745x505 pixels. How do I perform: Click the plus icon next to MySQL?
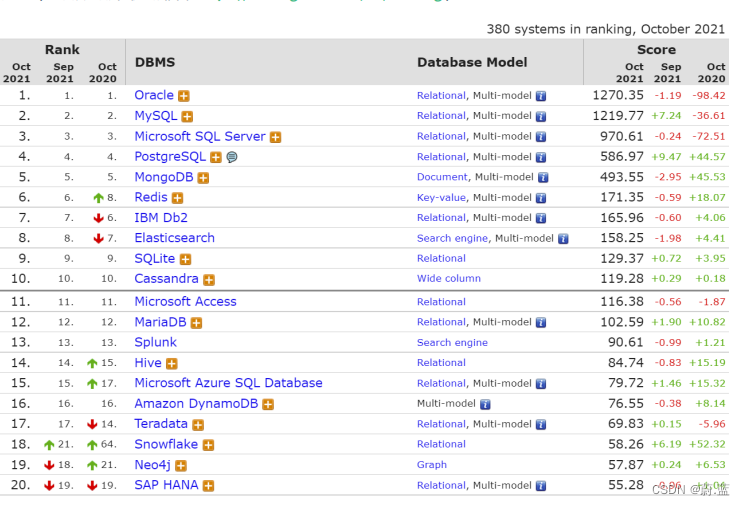tap(187, 116)
